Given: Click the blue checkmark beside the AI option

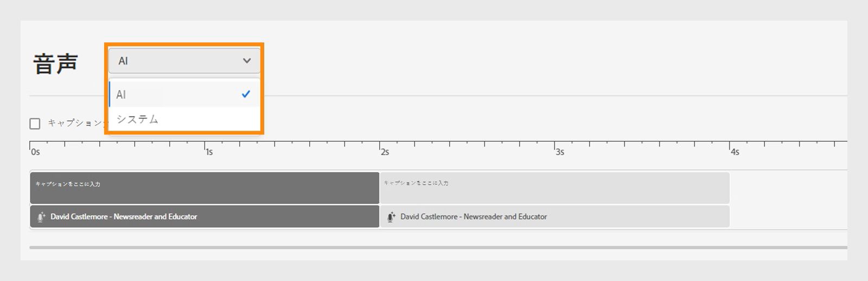Looking at the screenshot, I should tap(246, 94).
